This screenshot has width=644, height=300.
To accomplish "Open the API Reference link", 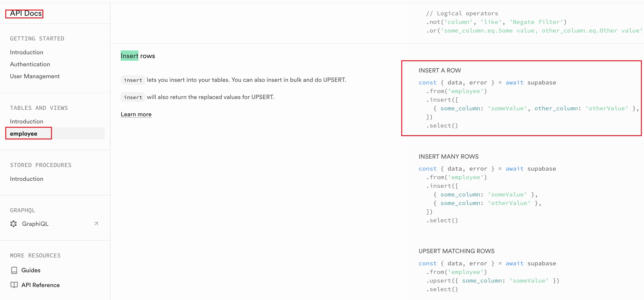I will pyautogui.click(x=40, y=285).
